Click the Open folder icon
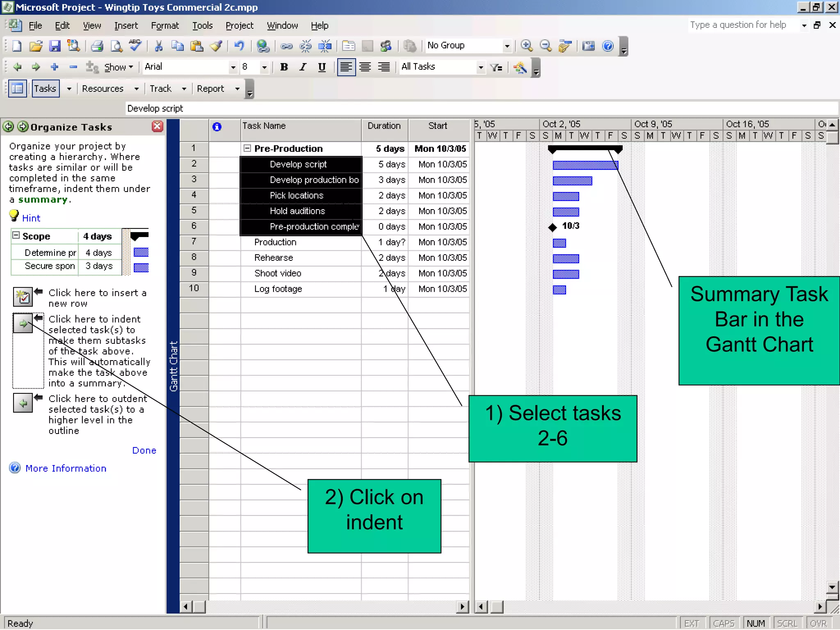This screenshot has width=840, height=630. click(x=36, y=46)
